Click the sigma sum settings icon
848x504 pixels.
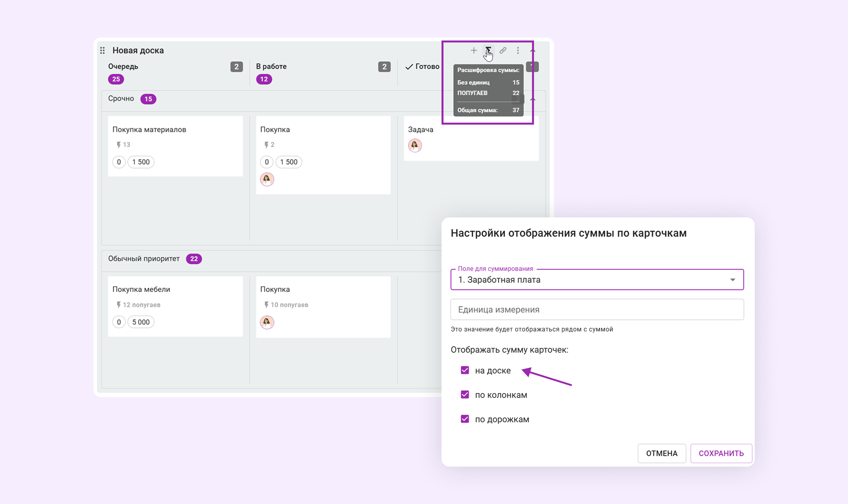pos(488,50)
